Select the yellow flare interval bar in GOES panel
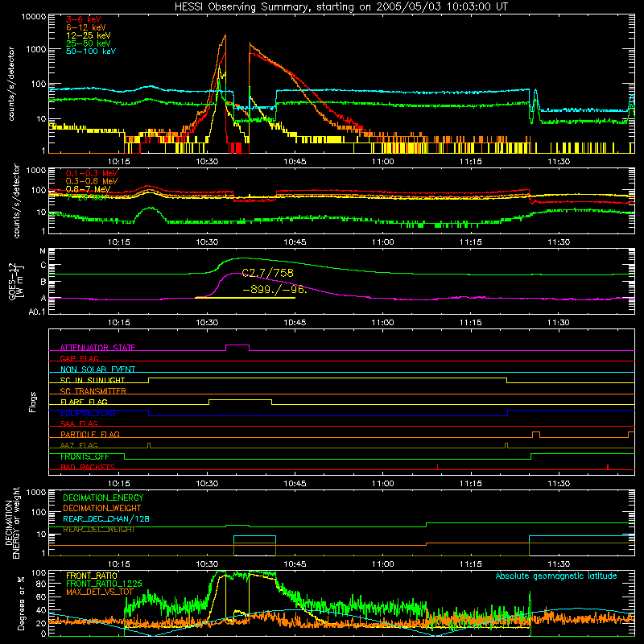This screenshot has height=644, width=644. (x=245, y=297)
